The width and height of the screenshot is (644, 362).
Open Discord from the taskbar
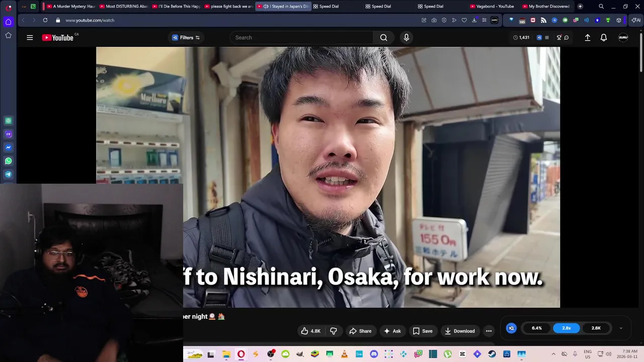pos(374,354)
